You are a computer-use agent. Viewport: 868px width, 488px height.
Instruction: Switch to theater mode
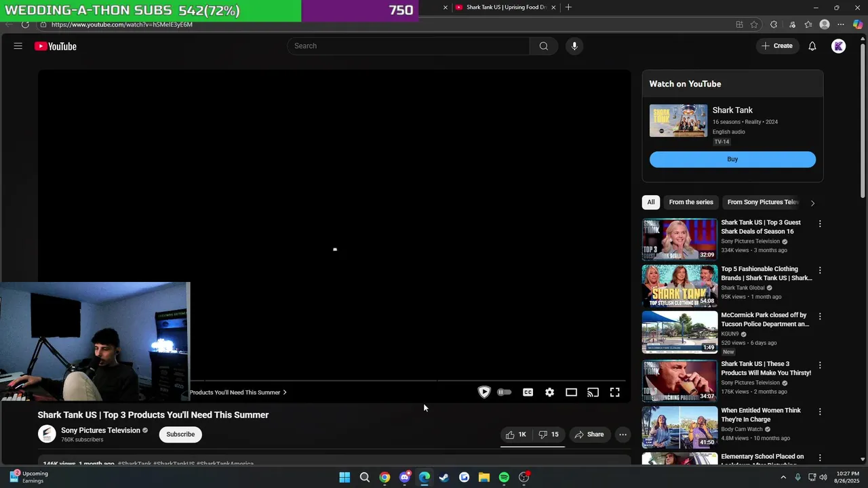tap(571, 392)
